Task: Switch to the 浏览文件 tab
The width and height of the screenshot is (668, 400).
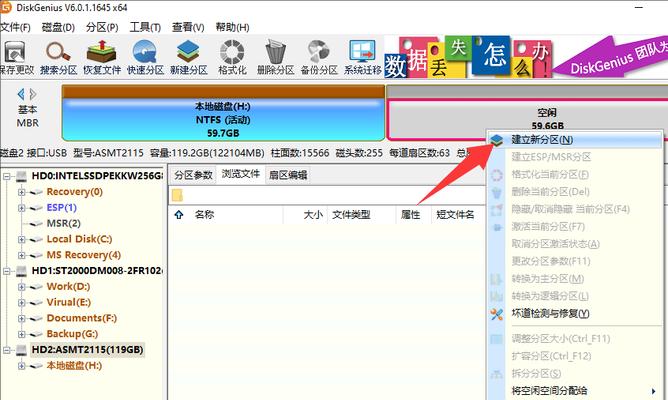Action: tap(241, 174)
